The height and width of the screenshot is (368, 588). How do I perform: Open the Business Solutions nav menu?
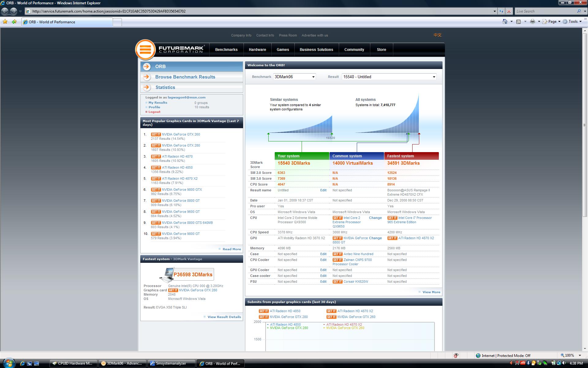click(x=316, y=50)
